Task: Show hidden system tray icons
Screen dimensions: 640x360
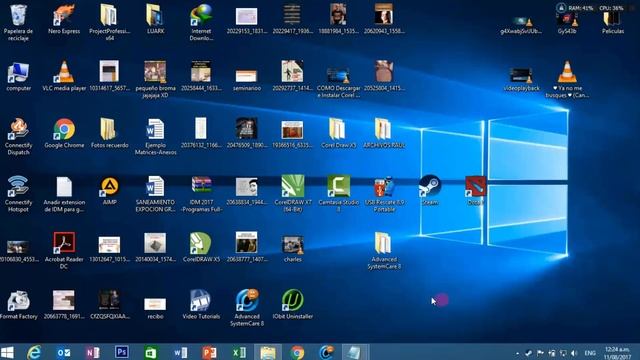Action: tap(518, 353)
